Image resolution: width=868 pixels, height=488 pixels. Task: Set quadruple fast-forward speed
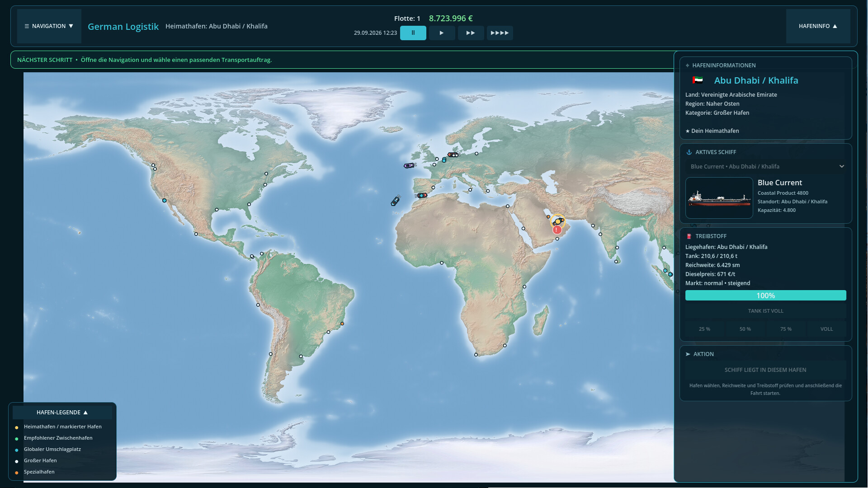pos(500,33)
